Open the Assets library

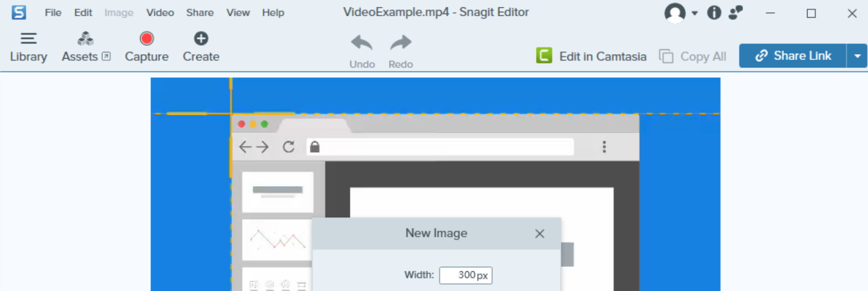coord(86,47)
